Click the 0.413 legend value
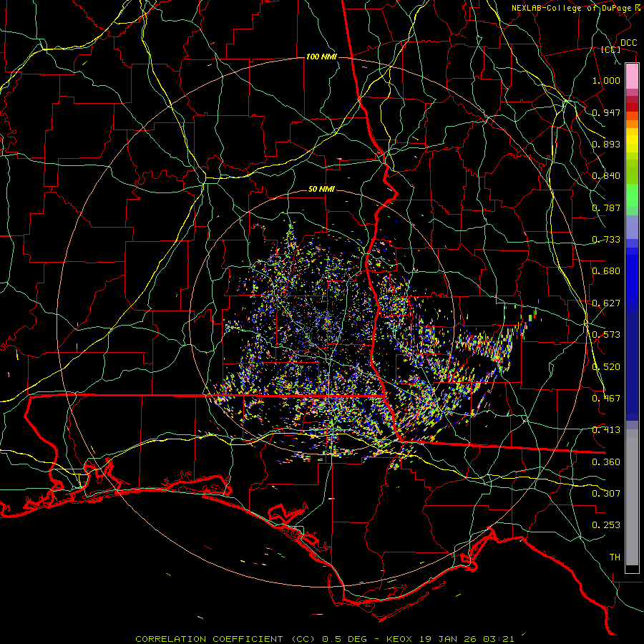 coord(606,430)
